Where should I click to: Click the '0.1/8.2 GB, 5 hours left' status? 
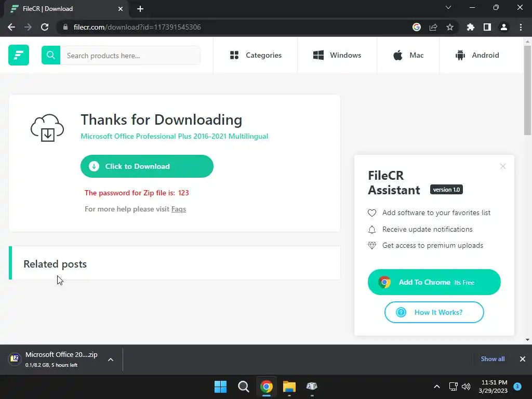point(51,365)
